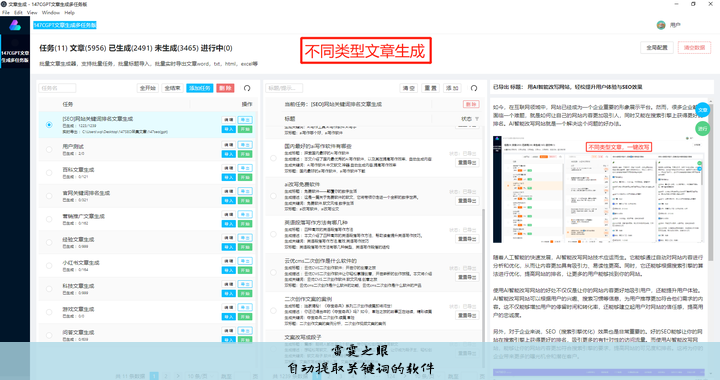Click the article preview vertical scrollbar
720x380 pixels.
(711, 184)
